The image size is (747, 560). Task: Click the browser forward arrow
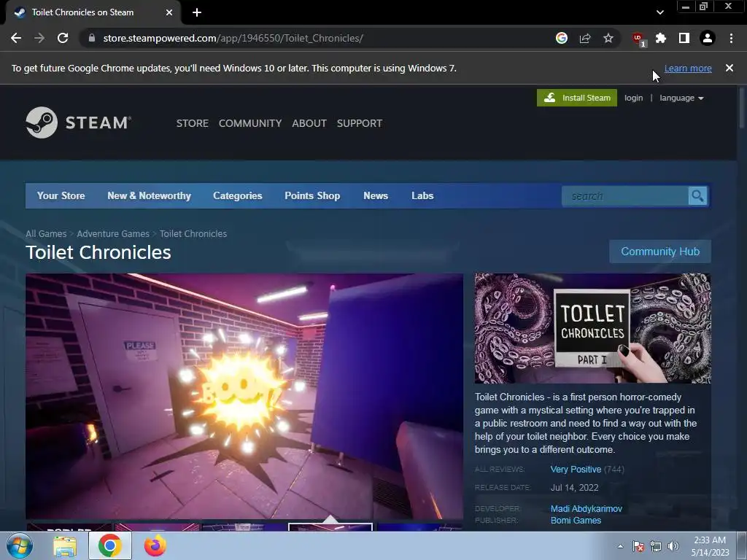tap(39, 38)
